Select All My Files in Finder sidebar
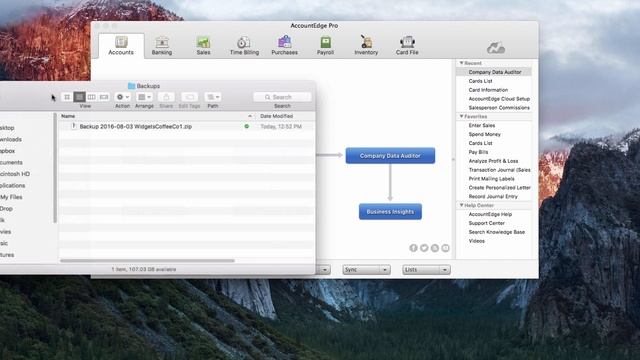640x360 pixels. pyautogui.click(x=11, y=197)
